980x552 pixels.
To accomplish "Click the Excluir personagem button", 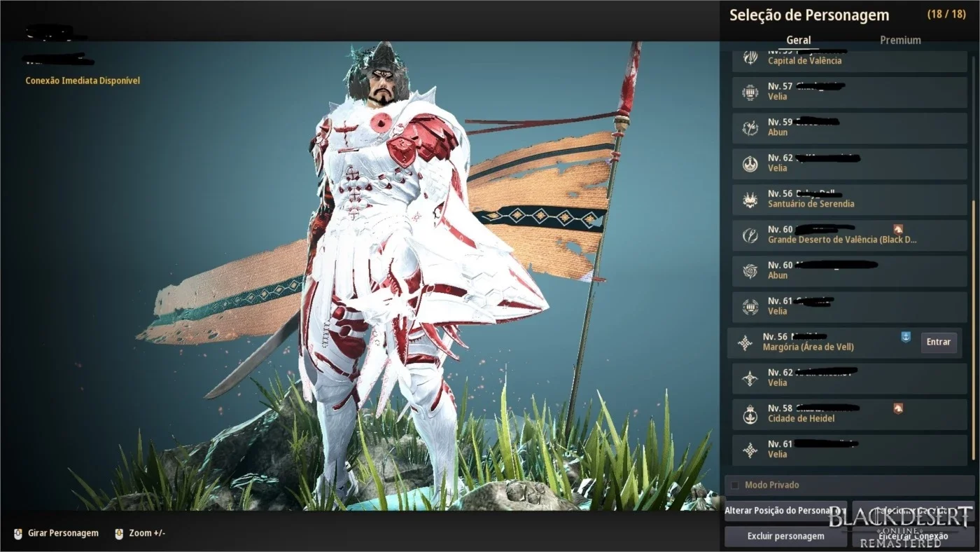I will point(785,537).
